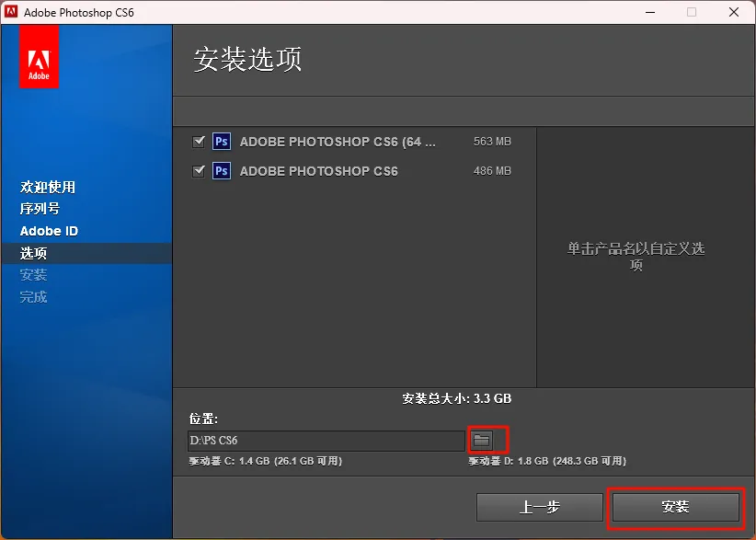Viewport: 756px width, 540px height.
Task: Select the highlighted 选项 step in the sidebar
Action: coord(86,253)
